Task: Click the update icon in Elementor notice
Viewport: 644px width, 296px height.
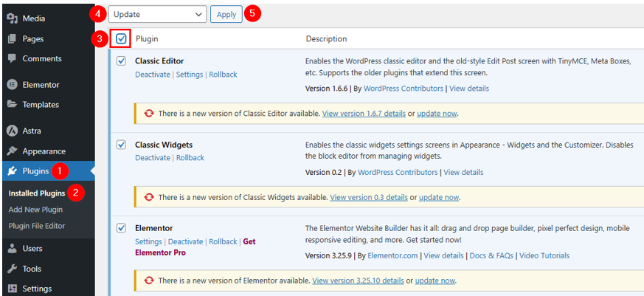Action: (x=148, y=281)
